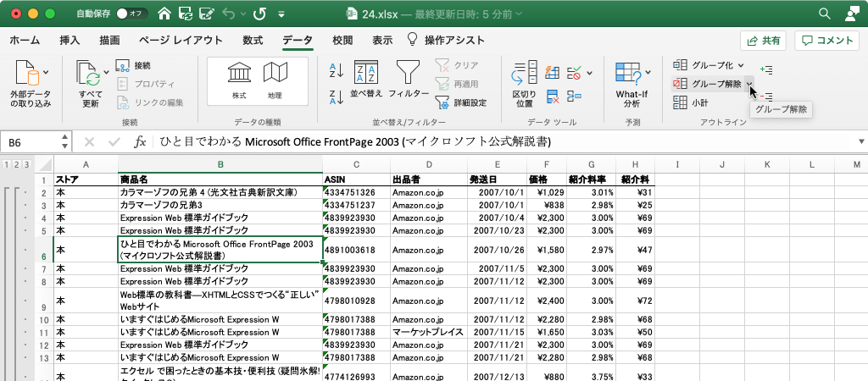The width and height of the screenshot is (868, 381).
Task: Open the data validation dropdown arrow
Action: [589, 73]
